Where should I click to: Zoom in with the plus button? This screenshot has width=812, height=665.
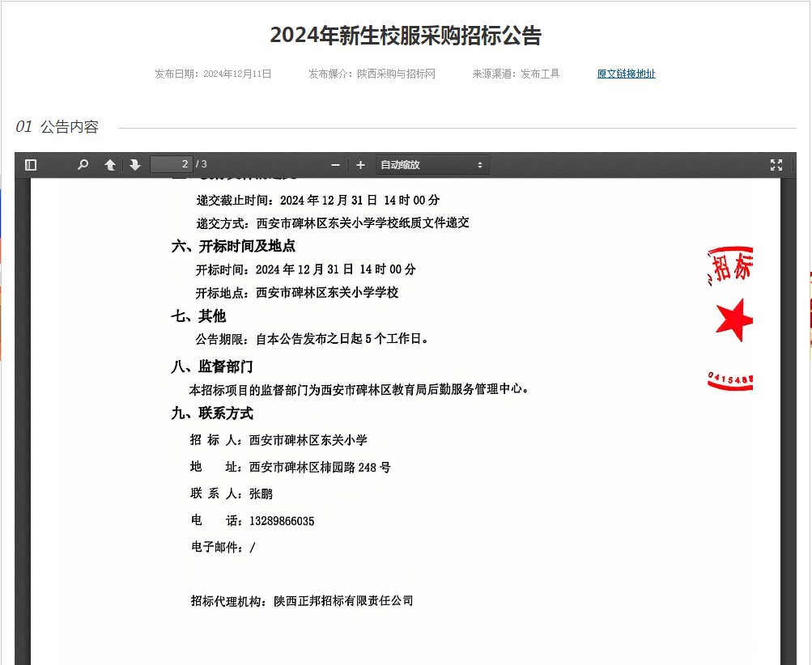coord(360,165)
